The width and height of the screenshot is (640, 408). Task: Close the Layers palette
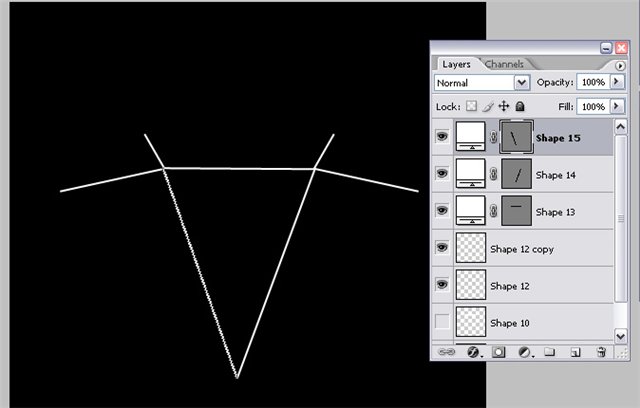pos(621,48)
